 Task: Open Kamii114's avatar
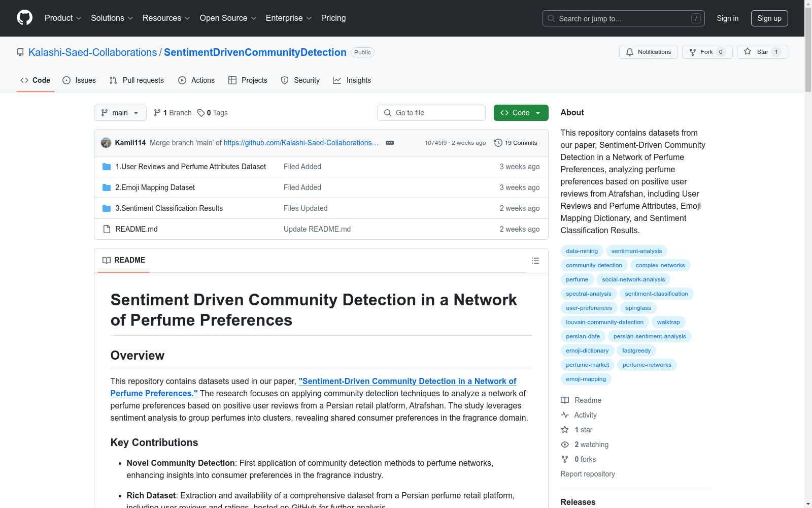[106, 143]
